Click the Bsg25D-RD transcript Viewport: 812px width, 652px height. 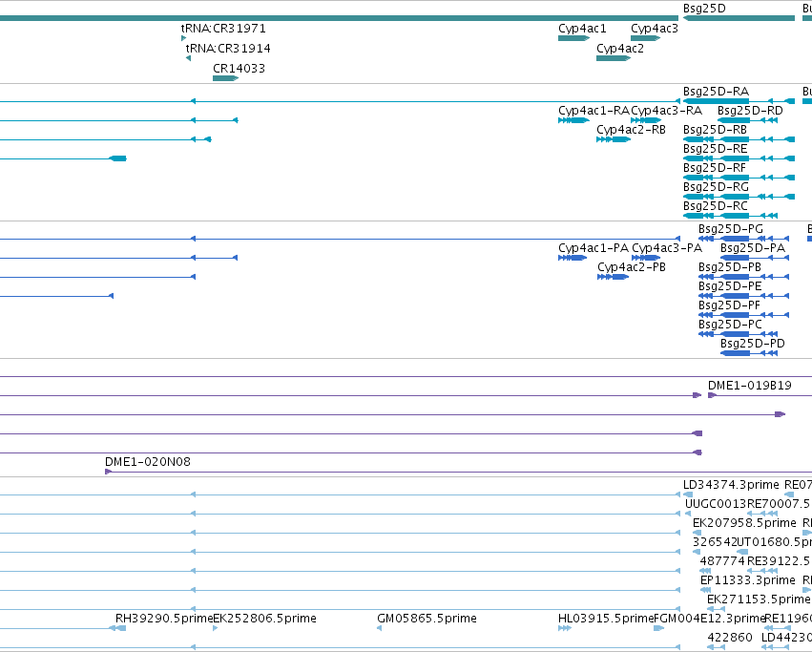pyautogui.click(x=747, y=120)
